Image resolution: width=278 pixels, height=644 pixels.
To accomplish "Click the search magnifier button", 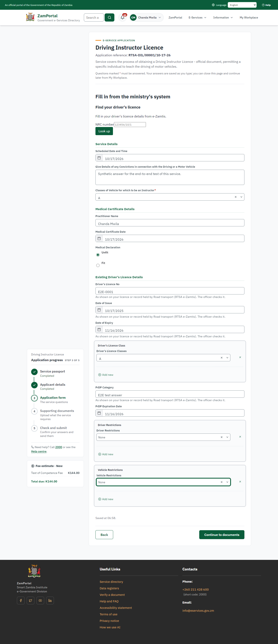I will pos(109,17).
